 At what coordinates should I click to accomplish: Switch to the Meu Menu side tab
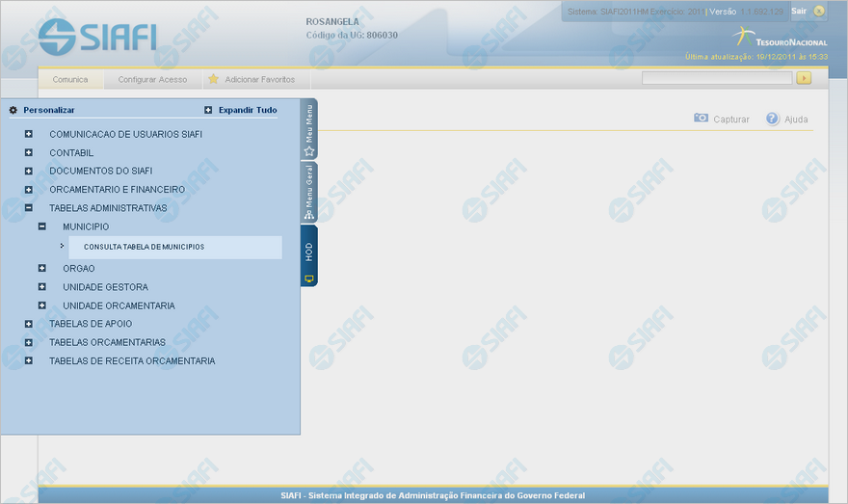pyautogui.click(x=309, y=128)
